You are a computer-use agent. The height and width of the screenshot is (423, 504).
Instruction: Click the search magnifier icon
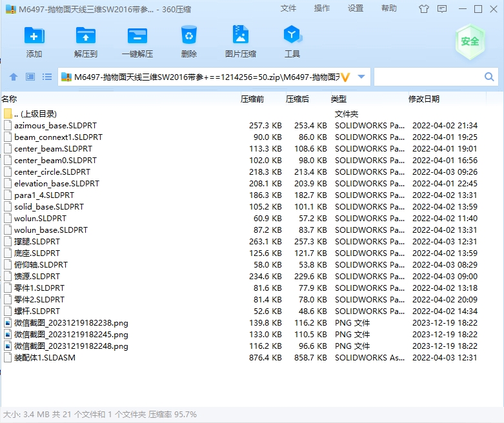[x=489, y=77]
